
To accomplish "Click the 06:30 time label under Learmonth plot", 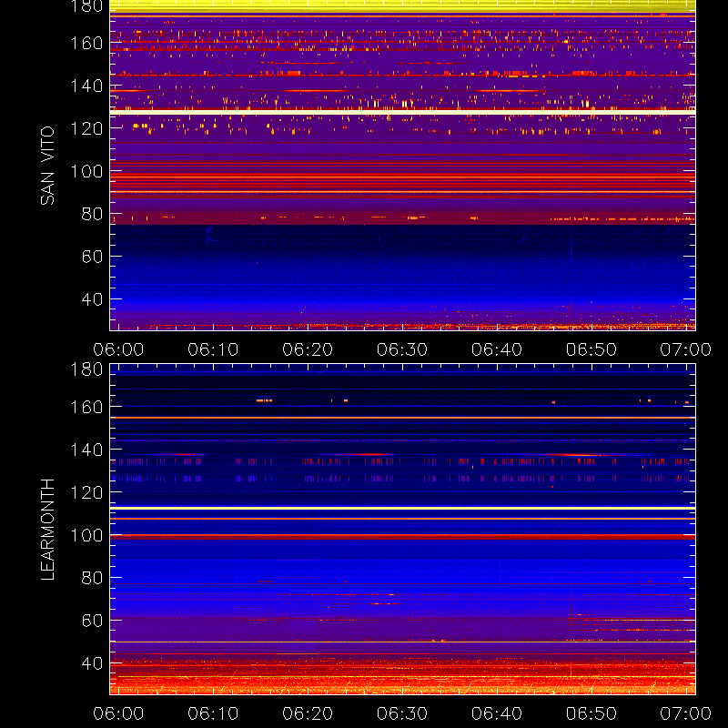I will 402,713.
